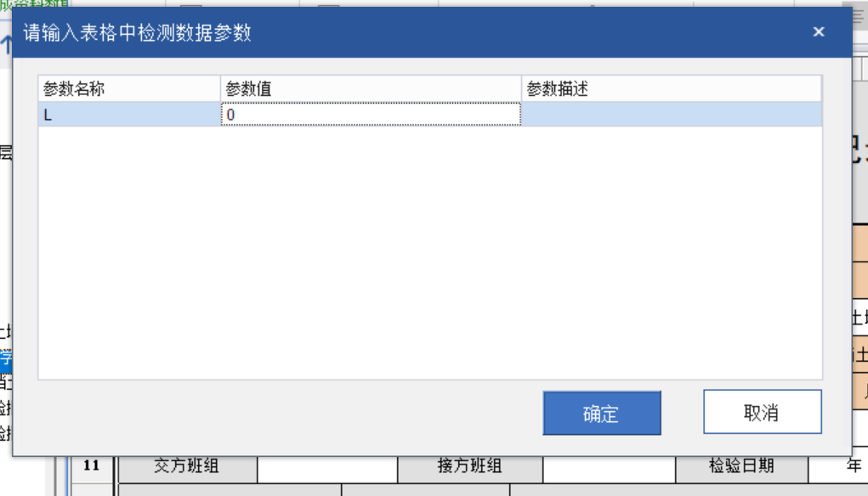Select the 检验日期 cell in background sheet
The image size is (868, 496).
(x=742, y=468)
